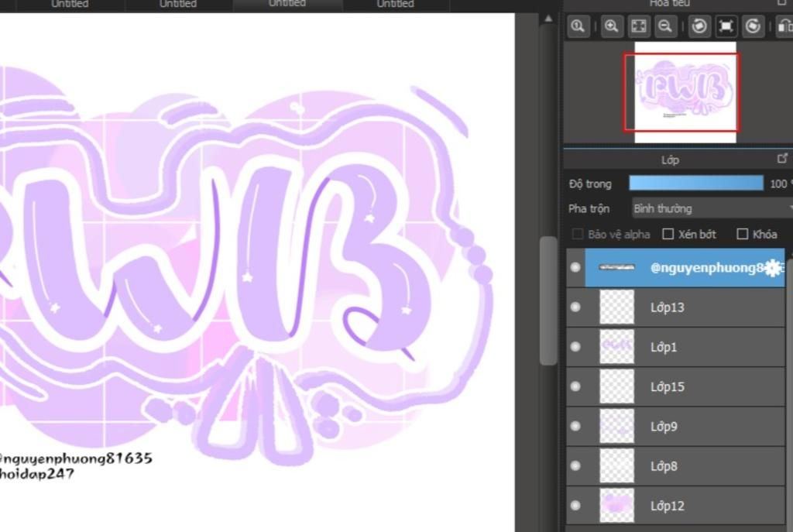Fit canvas to window in navigator
The width and height of the screenshot is (793, 532).
point(639,26)
